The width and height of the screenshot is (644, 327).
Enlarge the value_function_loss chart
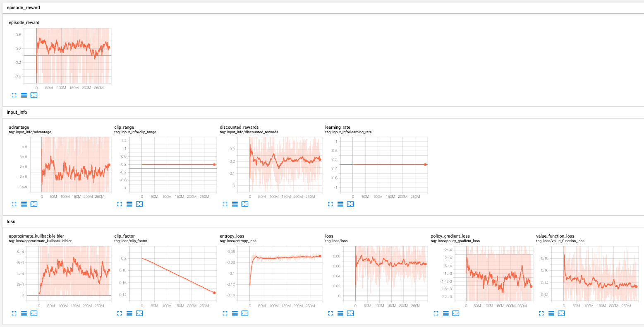[x=541, y=313]
